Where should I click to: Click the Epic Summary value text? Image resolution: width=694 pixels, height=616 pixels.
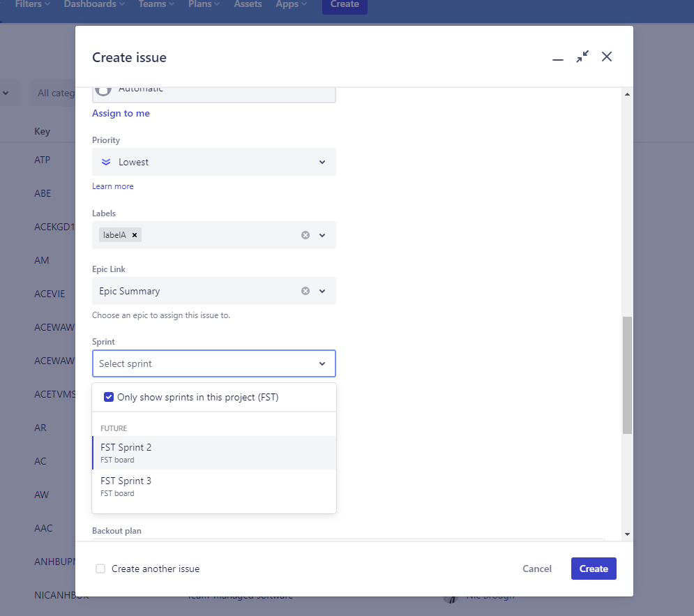click(x=129, y=291)
